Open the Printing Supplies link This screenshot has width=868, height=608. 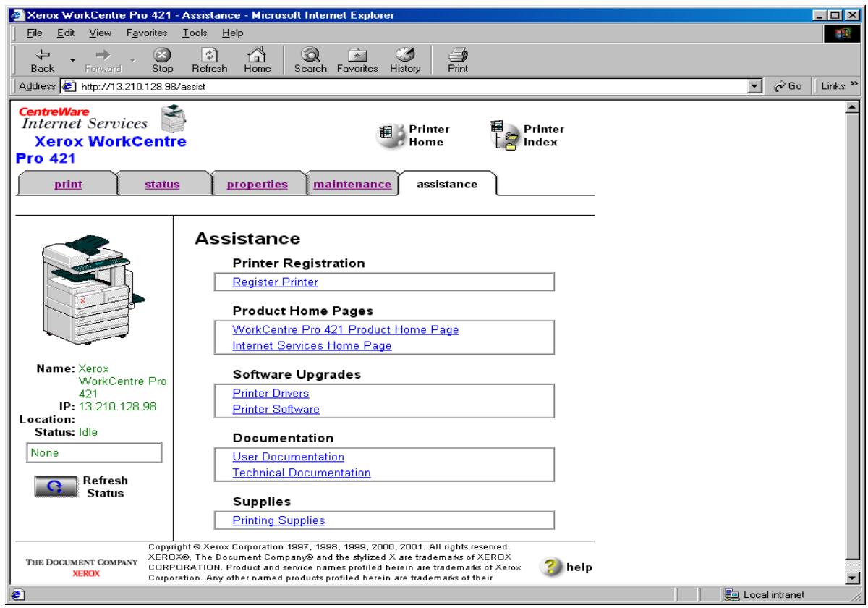(x=278, y=520)
